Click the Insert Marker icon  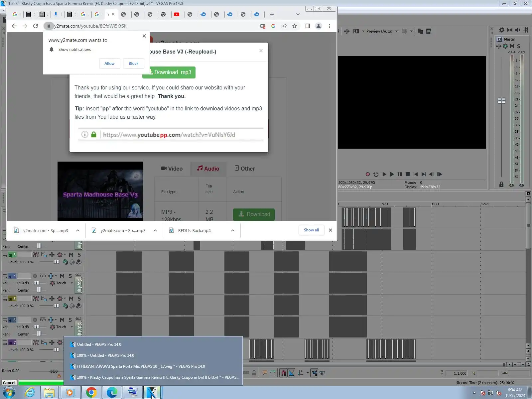265,373
